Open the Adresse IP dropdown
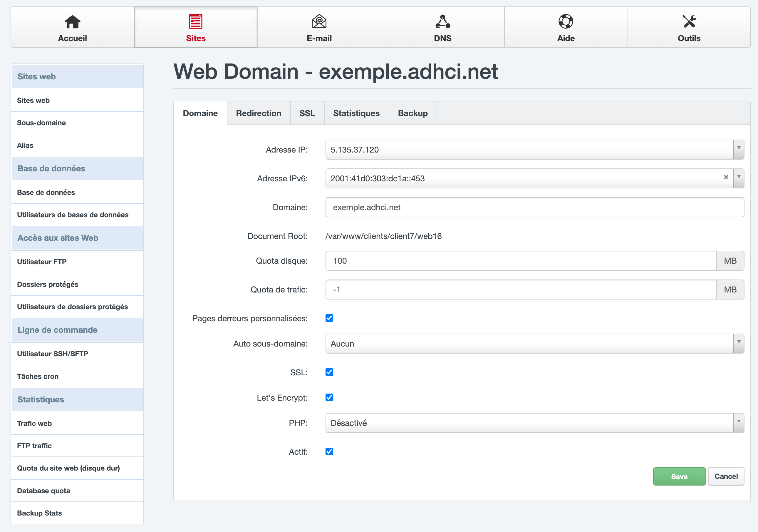The height and width of the screenshot is (532, 758). (x=739, y=149)
